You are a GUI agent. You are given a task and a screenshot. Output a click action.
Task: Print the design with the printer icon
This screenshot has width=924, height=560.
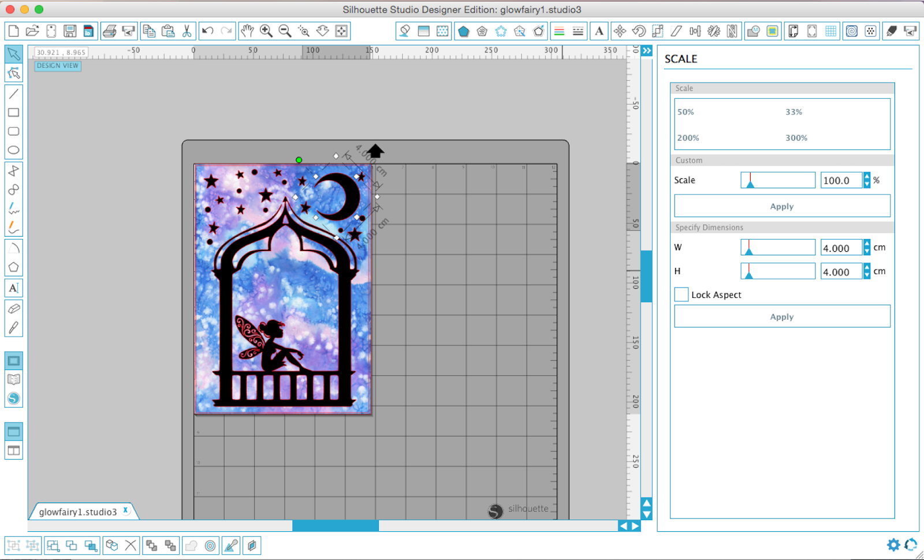pos(110,31)
